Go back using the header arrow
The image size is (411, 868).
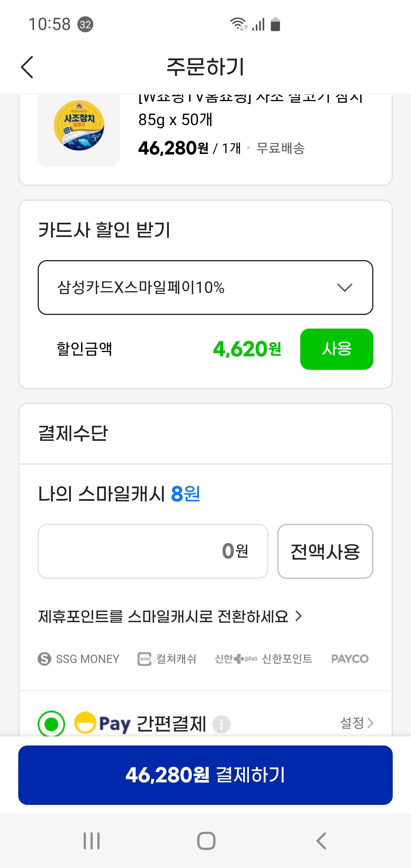pyautogui.click(x=27, y=67)
